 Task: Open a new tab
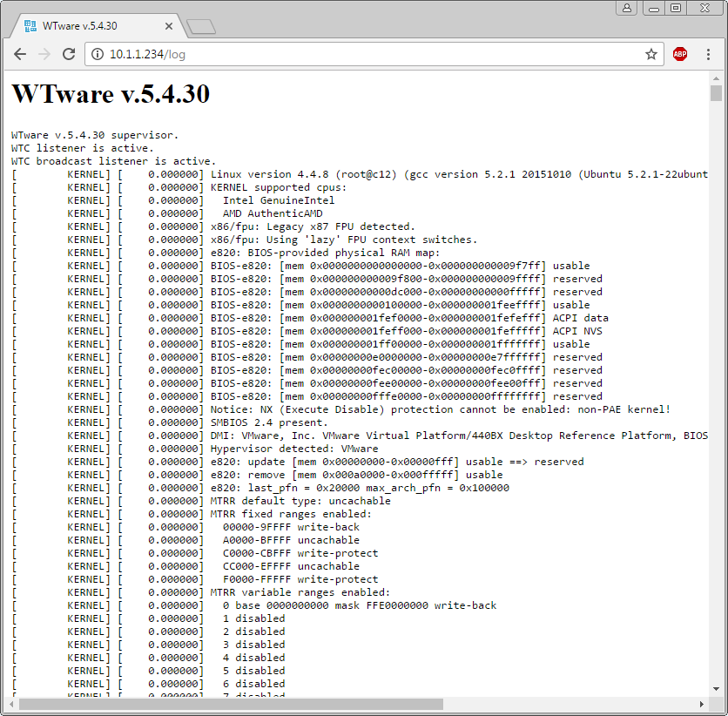pyautogui.click(x=200, y=27)
